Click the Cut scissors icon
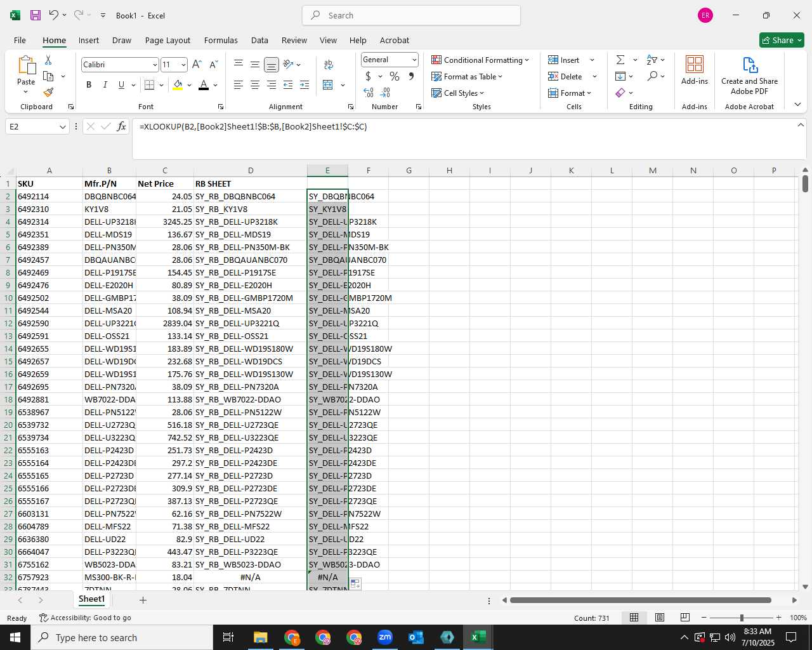Screen dimensions: 812x650 pos(48,60)
